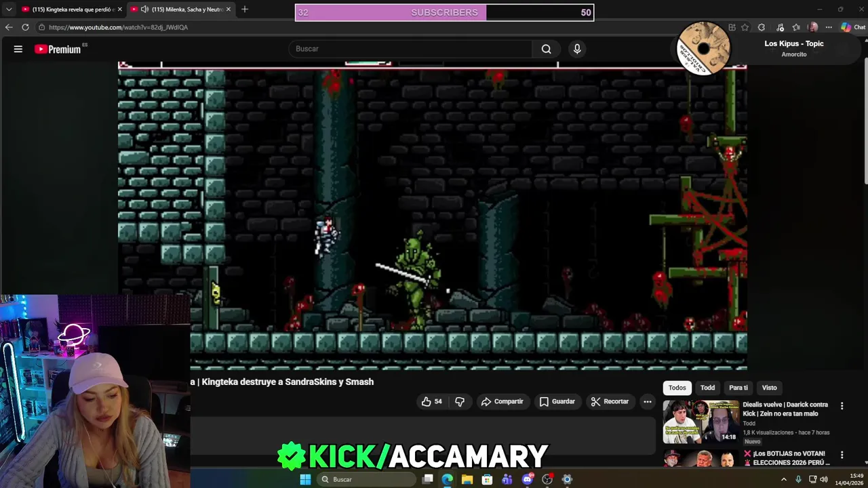The image size is (868, 488).
Task: Play the paused game video player
Action: [x=433, y=216]
